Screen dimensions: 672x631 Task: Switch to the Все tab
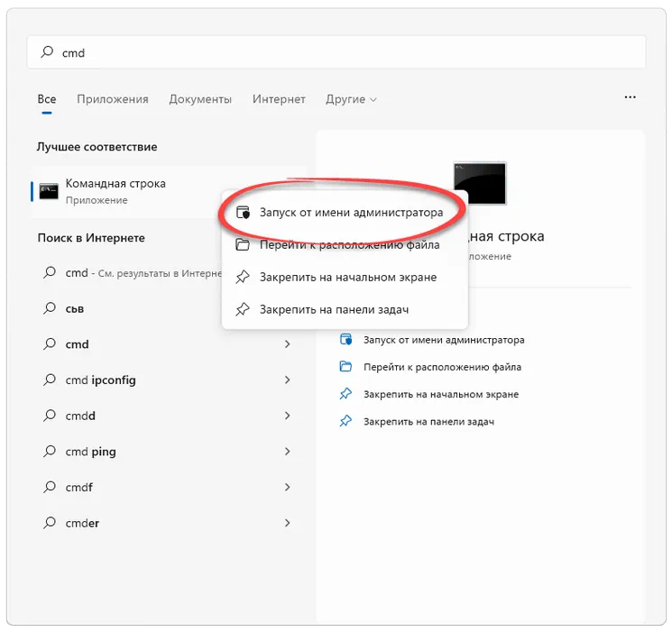pos(47,99)
